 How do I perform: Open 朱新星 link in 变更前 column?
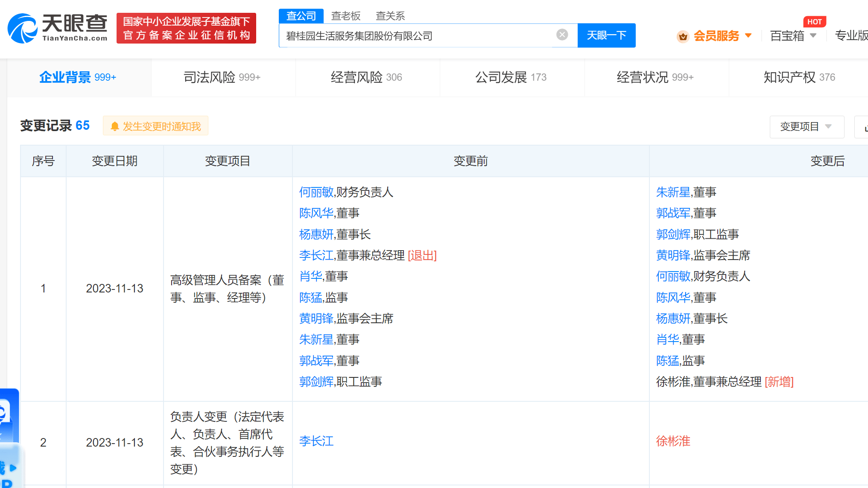tap(316, 339)
